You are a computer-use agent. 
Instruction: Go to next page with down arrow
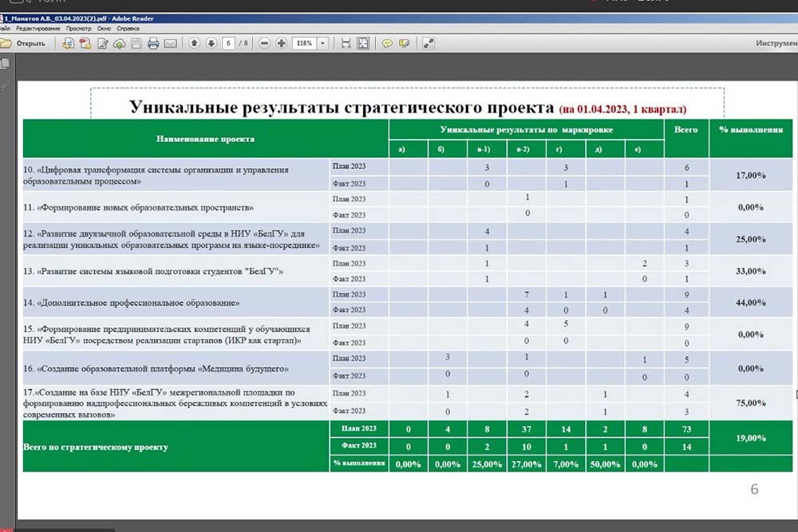coord(211,43)
